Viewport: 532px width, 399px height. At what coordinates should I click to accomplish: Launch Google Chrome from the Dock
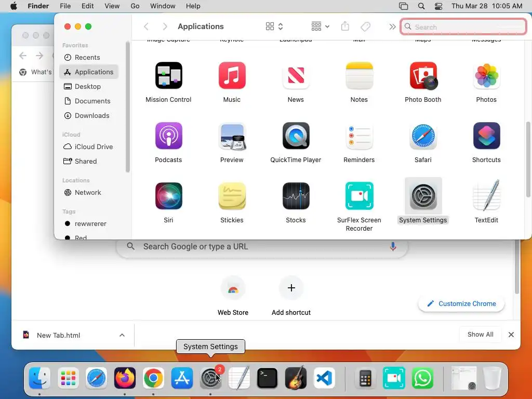tap(153, 378)
